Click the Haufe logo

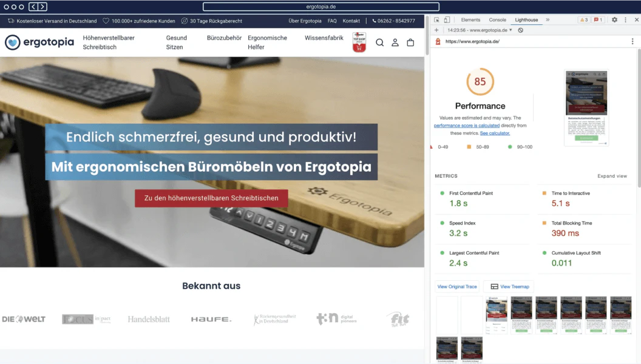211,319
